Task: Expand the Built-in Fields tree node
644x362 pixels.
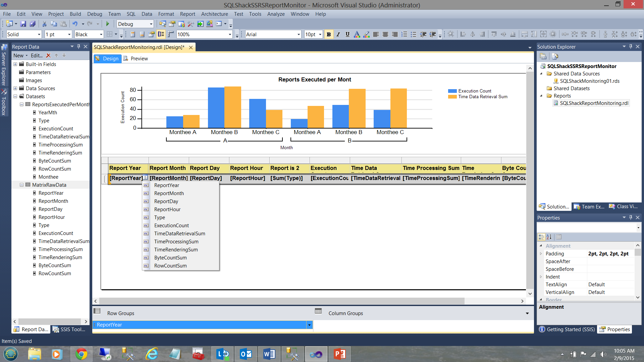Action: tap(15, 64)
